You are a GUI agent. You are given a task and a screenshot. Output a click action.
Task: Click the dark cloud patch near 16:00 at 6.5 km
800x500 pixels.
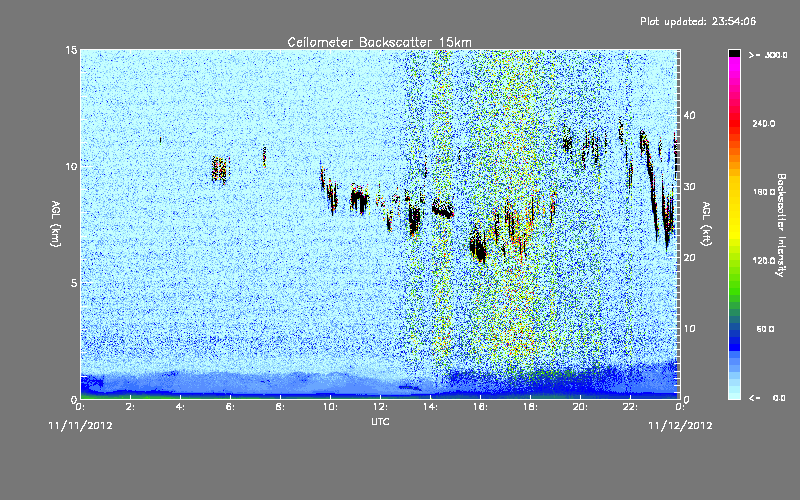(478, 247)
